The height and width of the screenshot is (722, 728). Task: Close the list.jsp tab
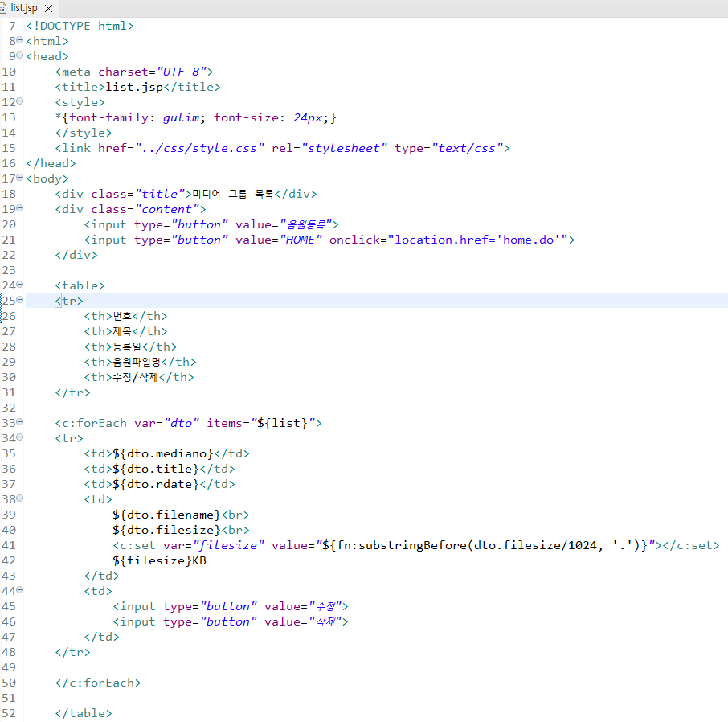[x=48, y=8]
